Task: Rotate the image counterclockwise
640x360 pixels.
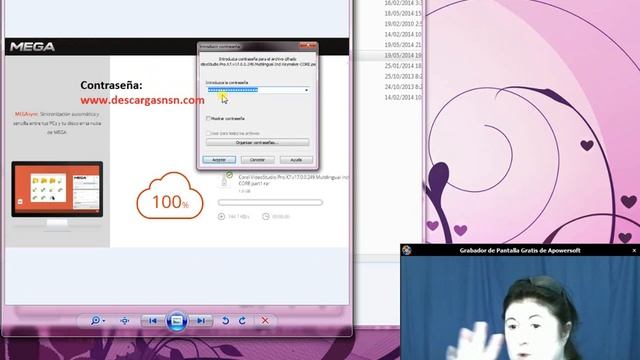Action: coord(225,321)
